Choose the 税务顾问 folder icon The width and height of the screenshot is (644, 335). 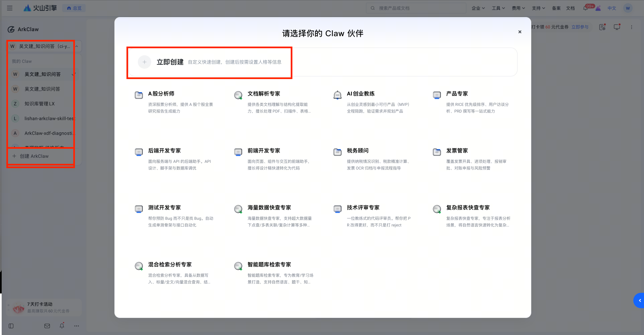[x=338, y=152]
